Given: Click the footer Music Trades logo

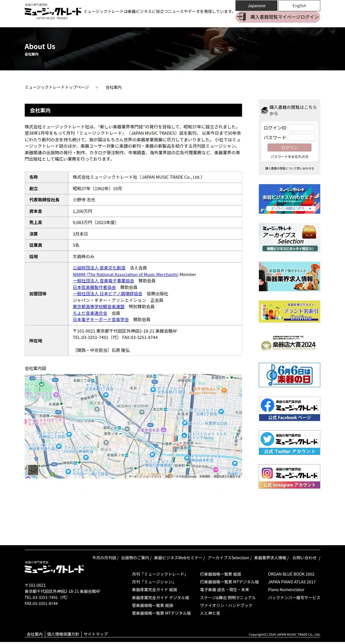Looking at the screenshot, I should pyautogui.click(x=54, y=567).
